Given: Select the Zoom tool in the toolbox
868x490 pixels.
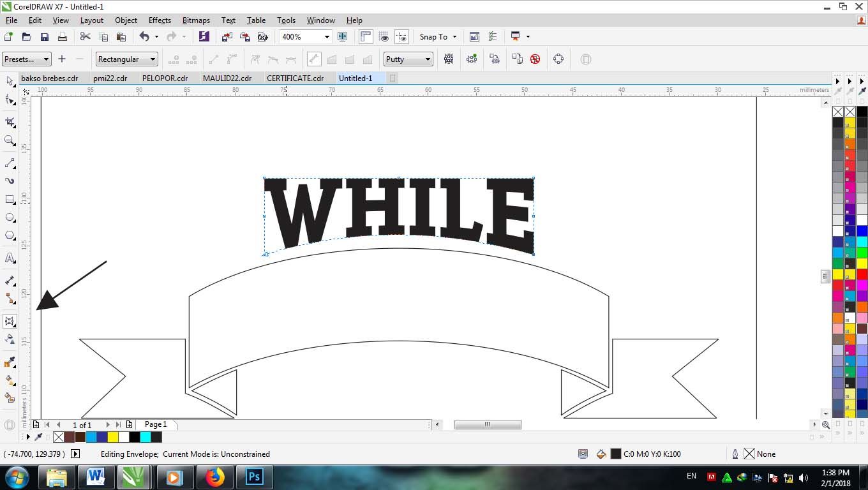Looking at the screenshot, I should 10,140.
